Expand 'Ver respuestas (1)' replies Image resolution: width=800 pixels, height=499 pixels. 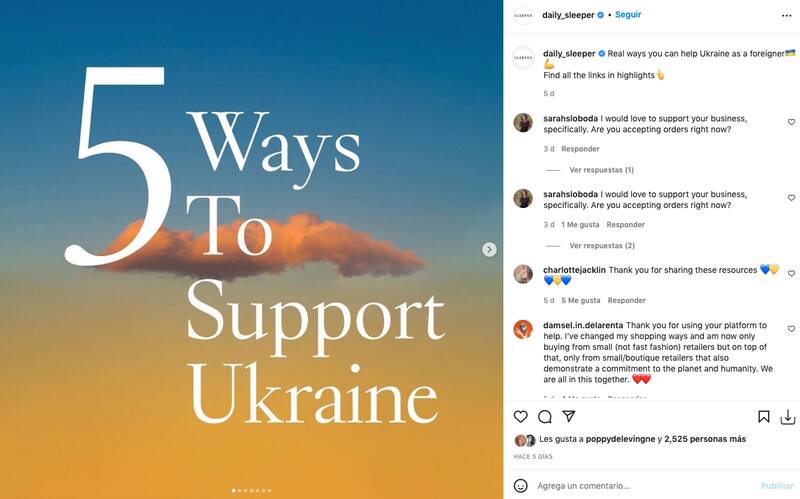[602, 170]
